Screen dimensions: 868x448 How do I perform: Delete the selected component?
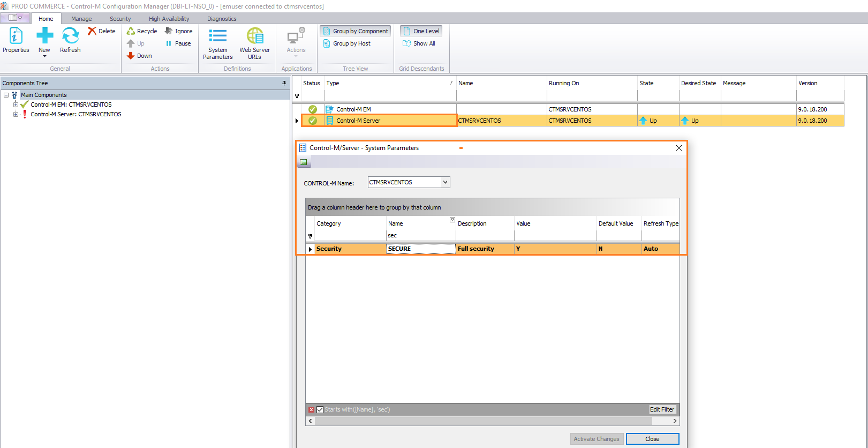[102, 31]
